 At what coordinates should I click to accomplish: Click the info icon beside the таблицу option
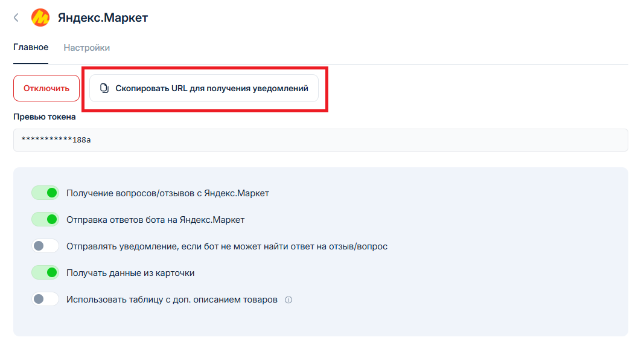pyautogui.click(x=289, y=300)
